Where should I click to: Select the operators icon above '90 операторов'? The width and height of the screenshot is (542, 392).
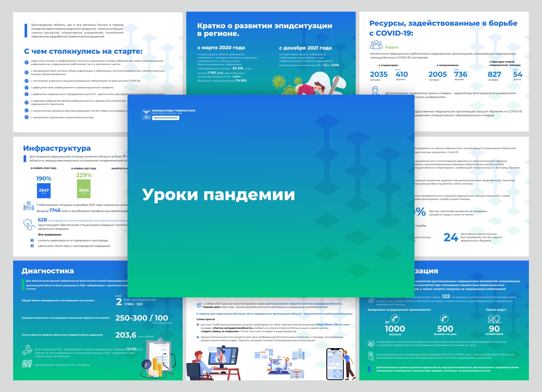[494, 319]
